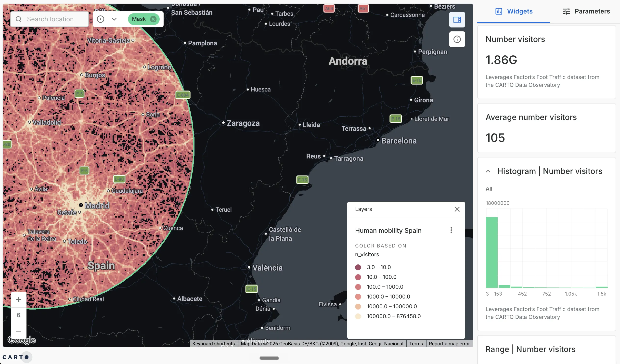Screen dimensions: 620x364
Task: Click the Search location field
Action: [x=50, y=19]
